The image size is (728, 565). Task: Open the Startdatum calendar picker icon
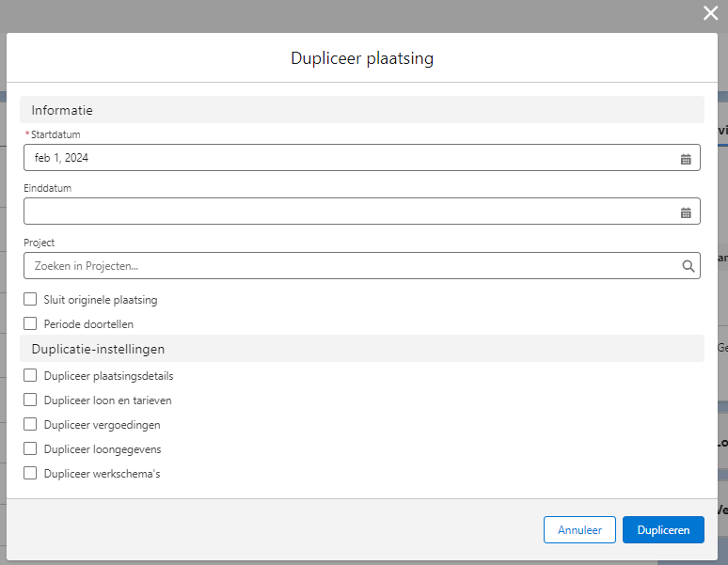(686, 159)
